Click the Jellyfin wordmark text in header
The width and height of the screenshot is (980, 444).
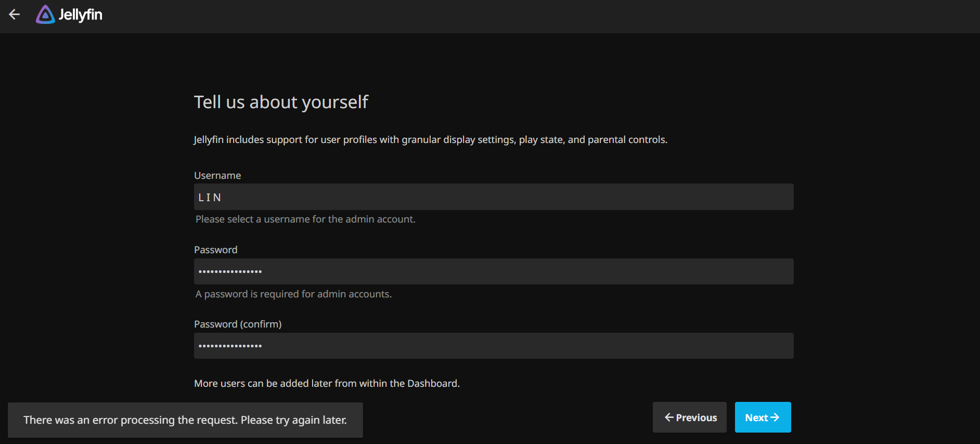coord(80,15)
